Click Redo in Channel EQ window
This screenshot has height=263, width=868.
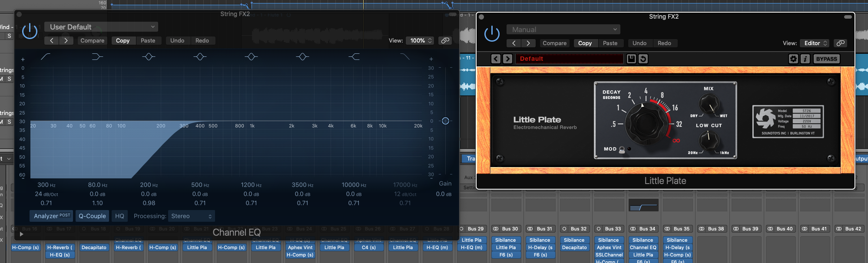click(x=202, y=40)
